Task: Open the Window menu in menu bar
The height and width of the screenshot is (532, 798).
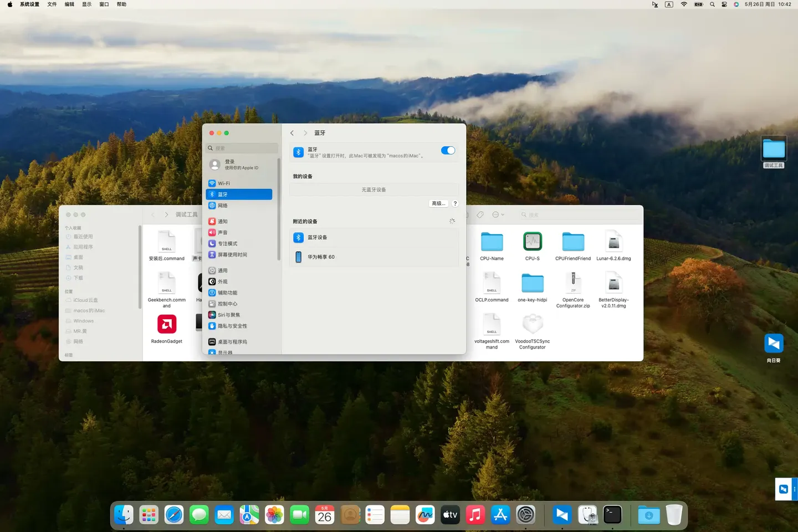Action: click(x=104, y=4)
